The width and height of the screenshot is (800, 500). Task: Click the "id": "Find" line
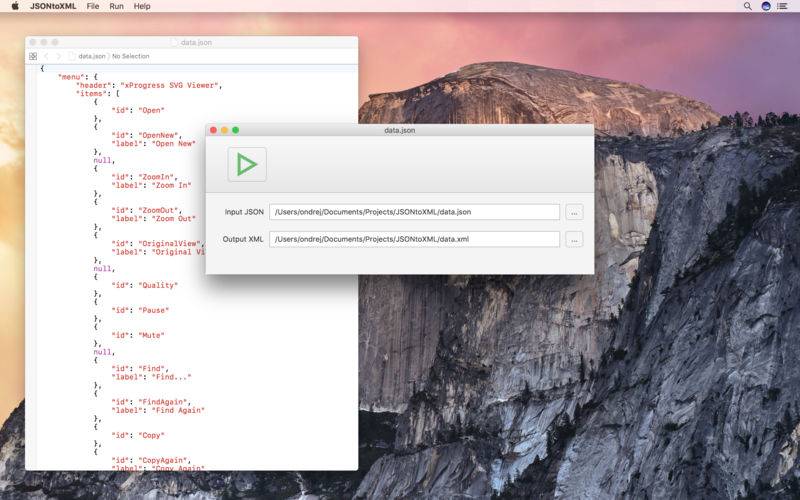140,368
